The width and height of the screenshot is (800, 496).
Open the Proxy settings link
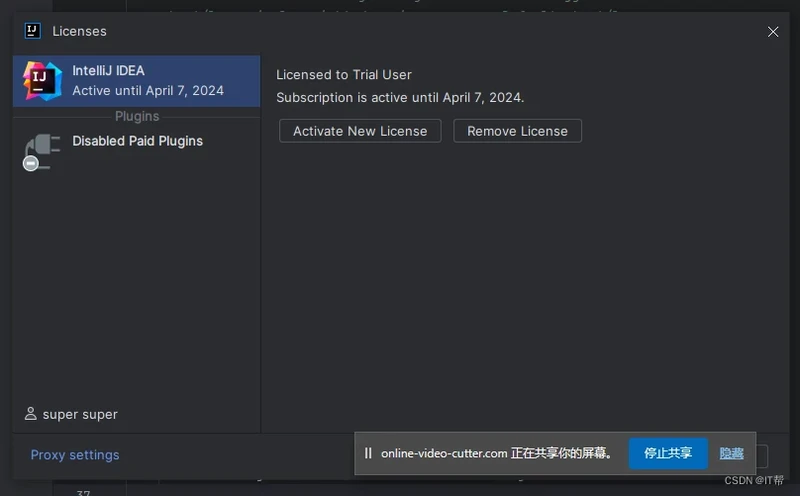point(75,455)
